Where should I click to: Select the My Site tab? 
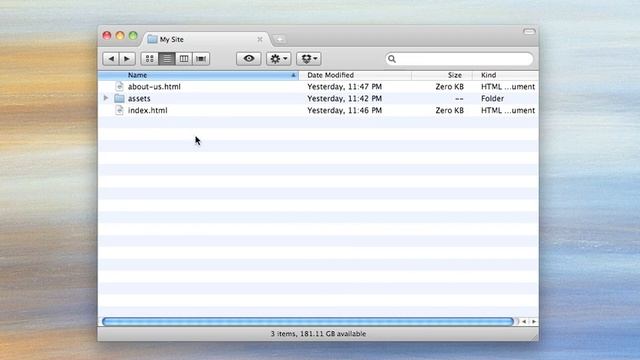(x=206, y=39)
